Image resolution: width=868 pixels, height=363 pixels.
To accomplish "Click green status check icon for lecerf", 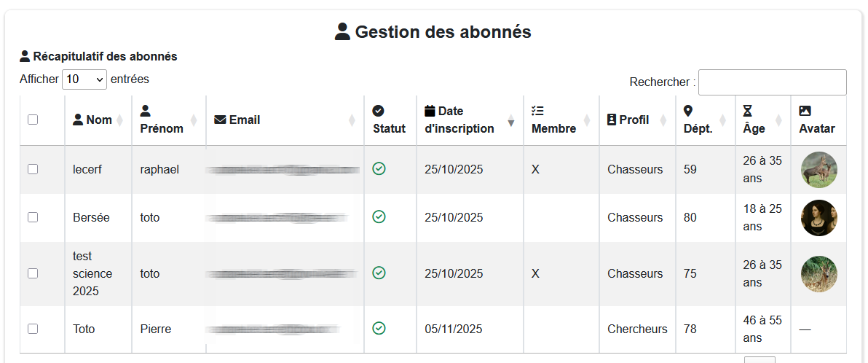I will click(x=379, y=169).
